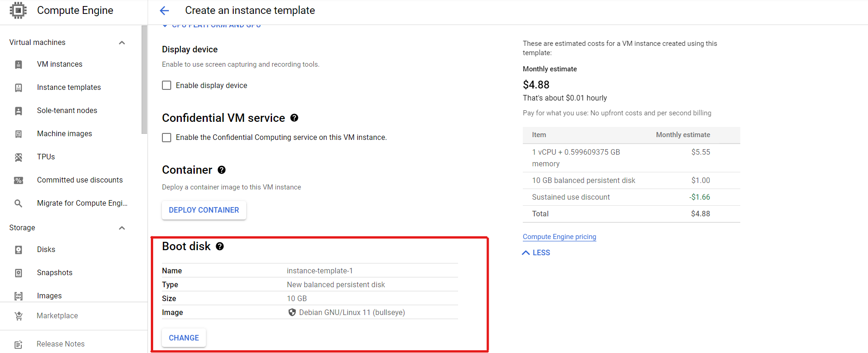Open VM instances page

(x=60, y=64)
